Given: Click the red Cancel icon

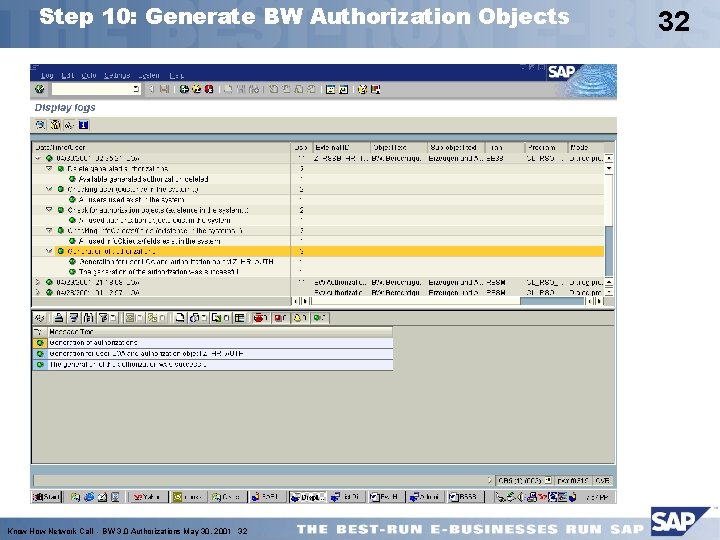Looking at the screenshot, I should click(209, 89).
